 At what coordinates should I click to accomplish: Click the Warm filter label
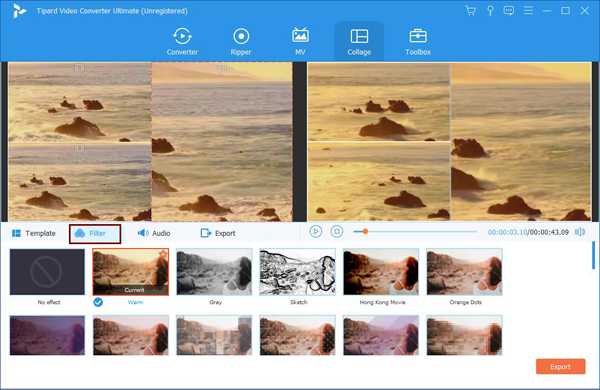coord(135,302)
